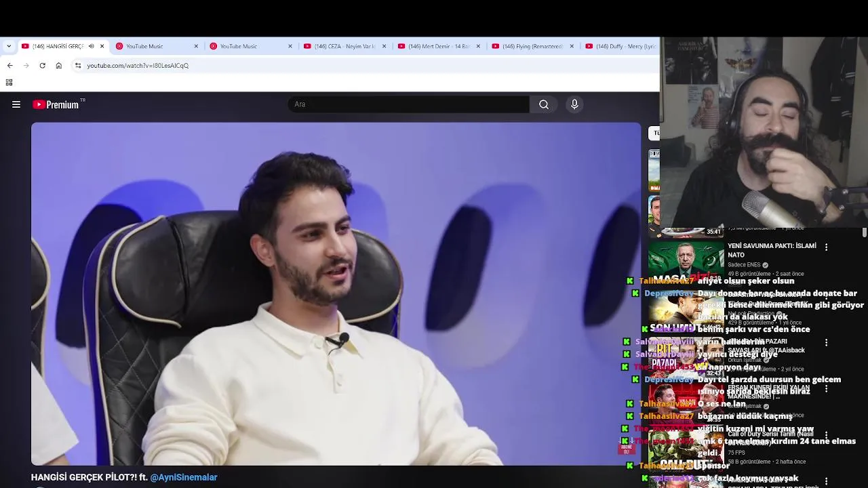The width and height of the screenshot is (868, 488).
Task: Start voice search with the microphone icon
Action: (x=574, y=104)
